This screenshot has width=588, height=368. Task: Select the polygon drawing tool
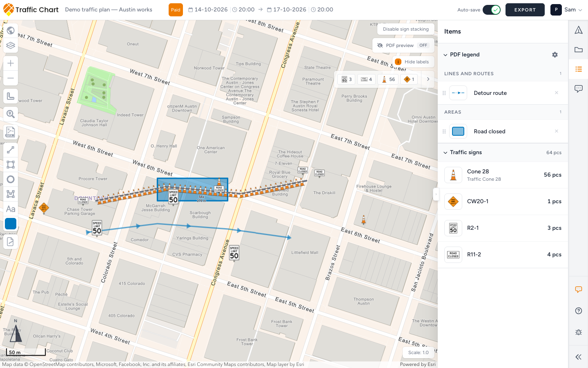11,194
